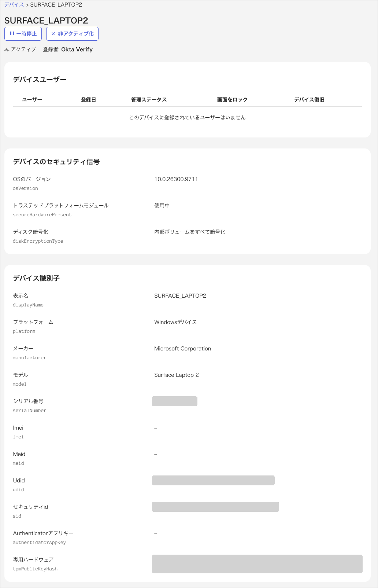Click the redacted serial number value

coord(175,401)
